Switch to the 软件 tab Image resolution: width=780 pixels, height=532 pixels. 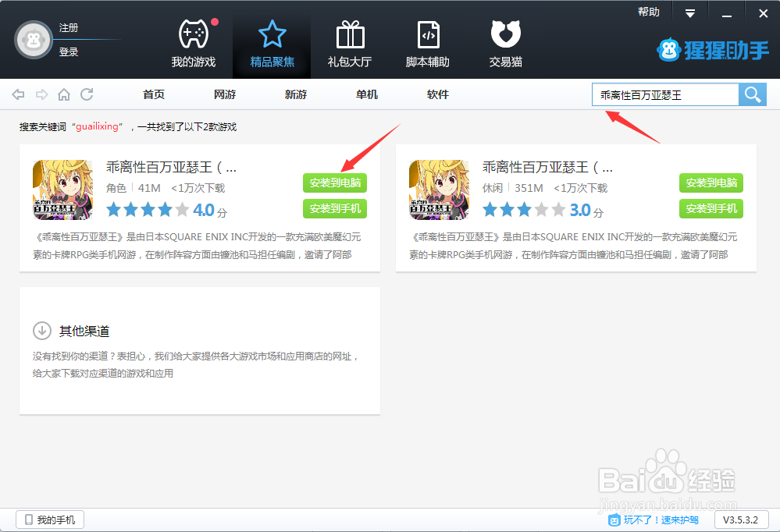point(438,94)
